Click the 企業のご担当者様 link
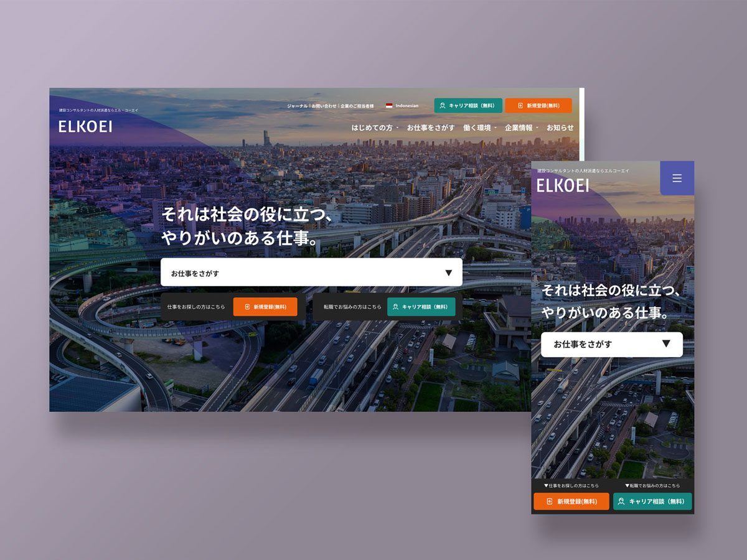The image size is (747, 560). tap(357, 106)
